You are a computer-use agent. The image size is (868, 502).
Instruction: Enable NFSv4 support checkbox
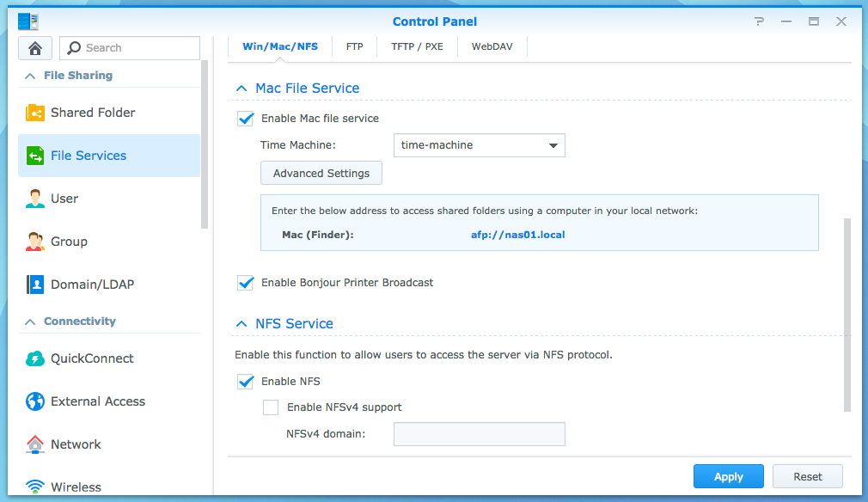(271, 407)
